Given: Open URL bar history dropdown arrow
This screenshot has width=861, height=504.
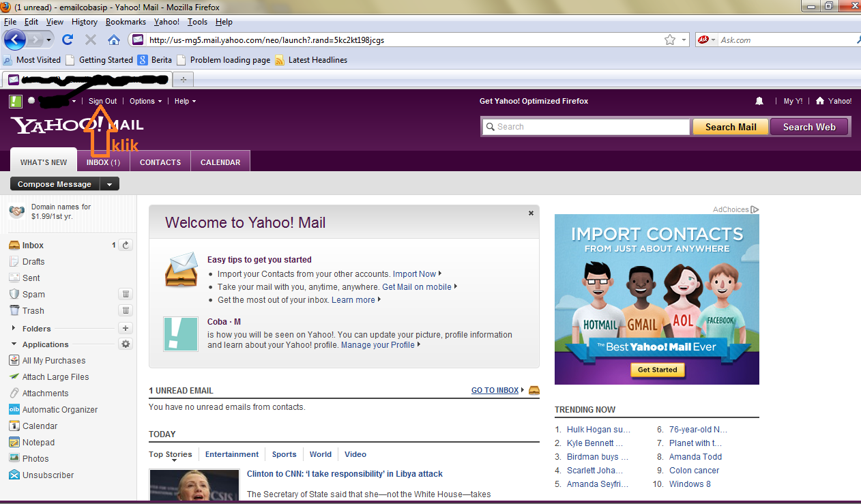Looking at the screenshot, I should pyautogui.click(x=684, y=40).
